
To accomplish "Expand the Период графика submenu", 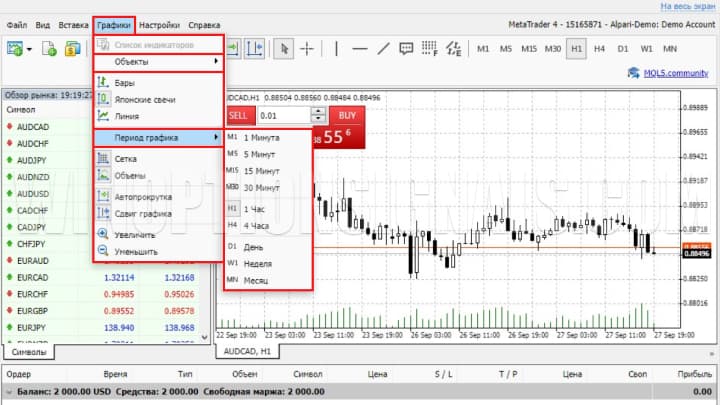I will click(157, 137).
